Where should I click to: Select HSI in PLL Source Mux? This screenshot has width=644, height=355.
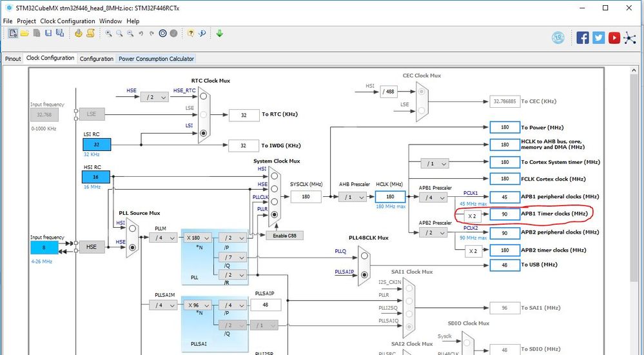(132, 228)
